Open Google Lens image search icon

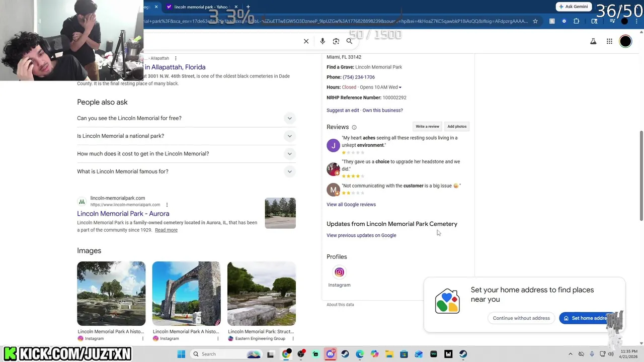click(336, 41)
